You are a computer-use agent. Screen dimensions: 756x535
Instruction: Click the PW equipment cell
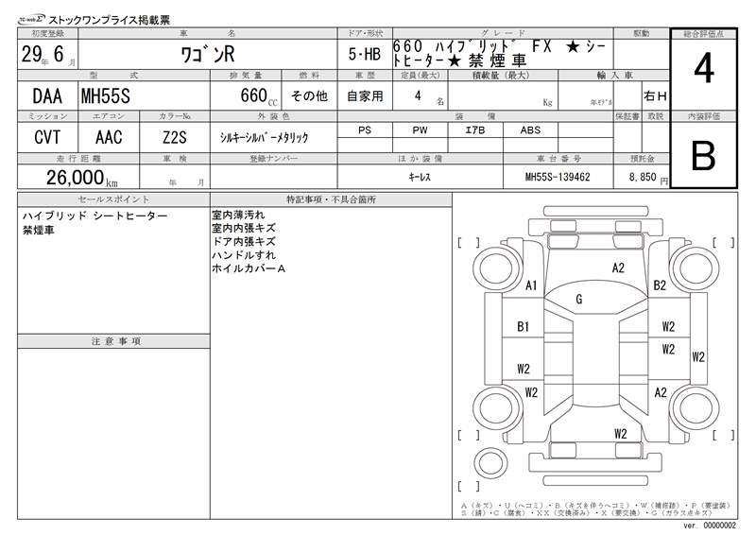point(420,129)
